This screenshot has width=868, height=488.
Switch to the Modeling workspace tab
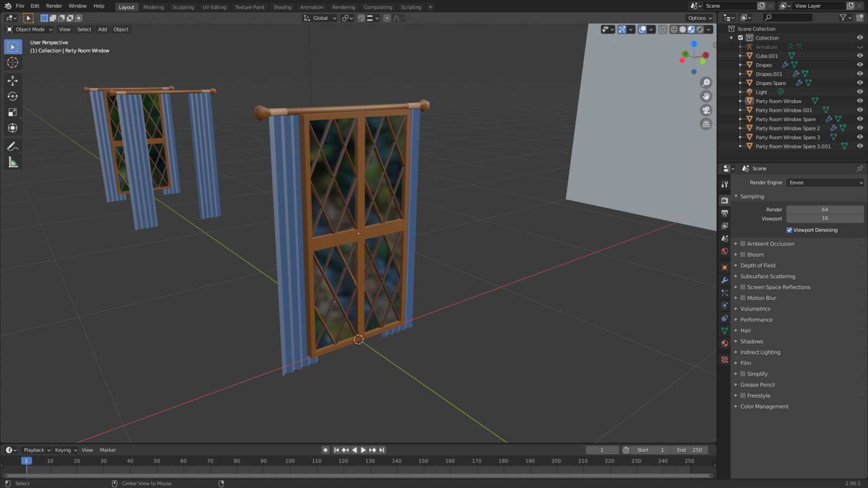click(154, 7)
